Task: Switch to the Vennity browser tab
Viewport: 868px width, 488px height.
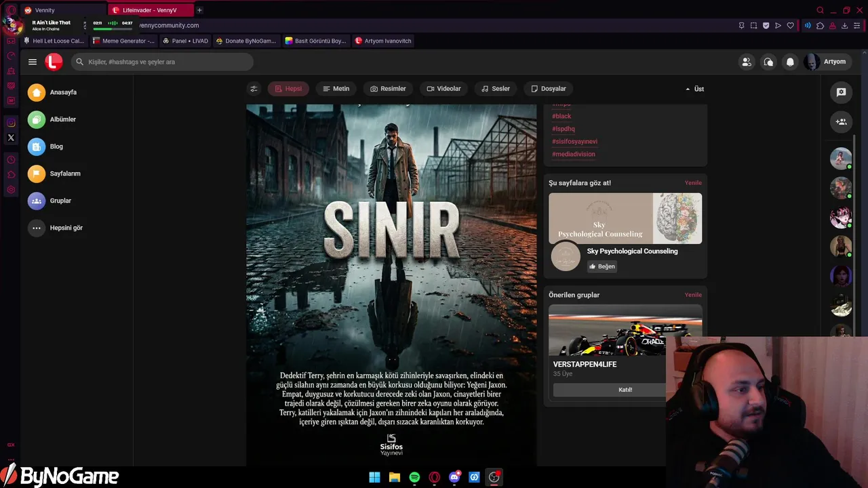Action: 63,10
